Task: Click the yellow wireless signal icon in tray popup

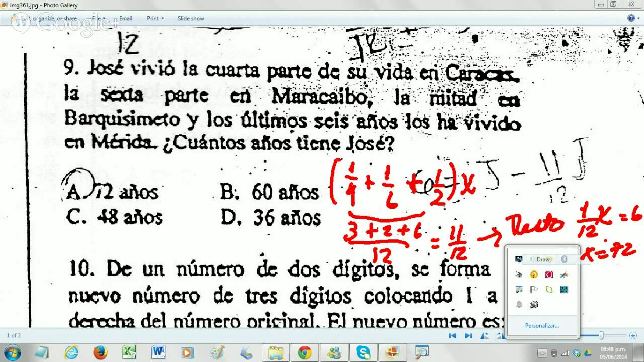Action: pyautogui.click(x=534, y=275)
